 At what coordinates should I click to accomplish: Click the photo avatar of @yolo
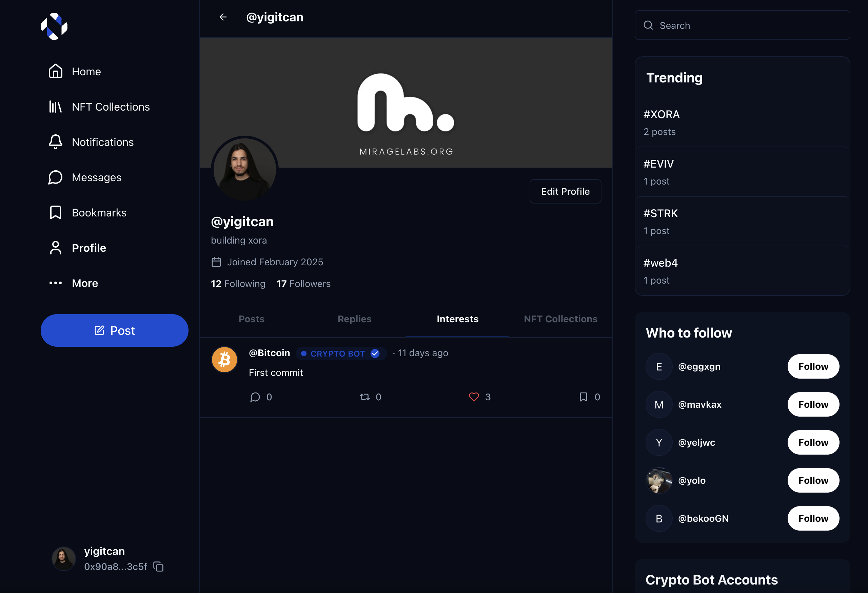659,480
